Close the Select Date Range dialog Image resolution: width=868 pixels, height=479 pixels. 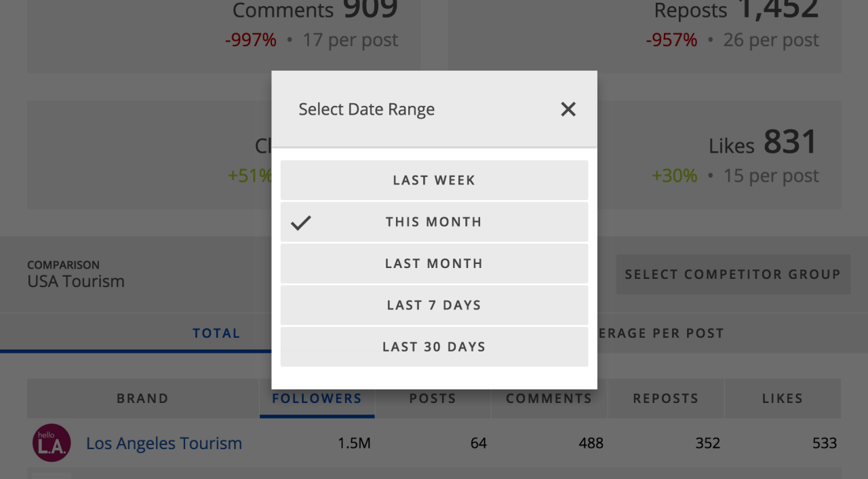pyautogui.click(x=568, y=109)
